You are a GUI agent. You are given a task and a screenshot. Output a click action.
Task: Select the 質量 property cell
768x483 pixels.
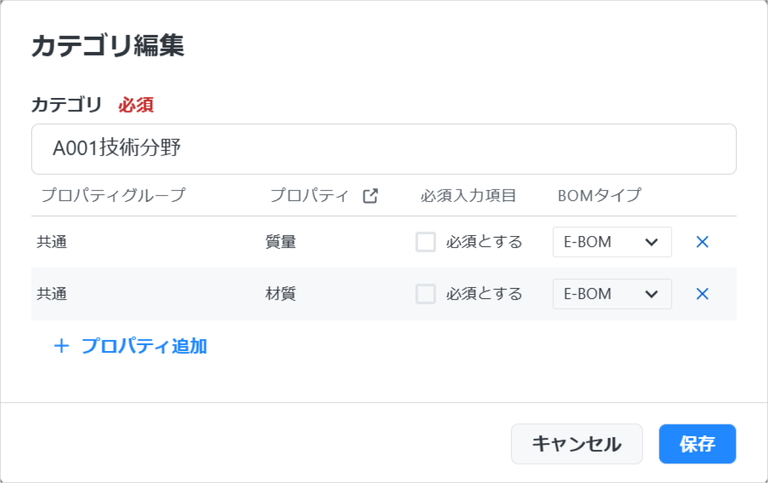point(281,242)
